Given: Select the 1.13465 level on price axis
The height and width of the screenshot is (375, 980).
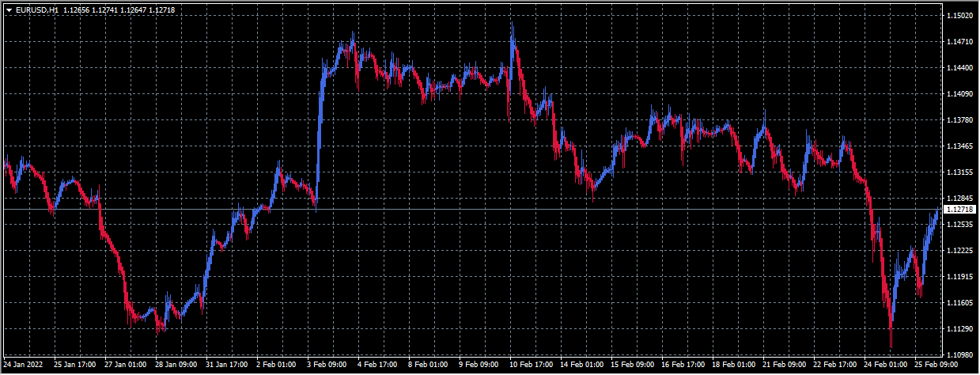Looking at the screenshot, I should tap(959, 146).
